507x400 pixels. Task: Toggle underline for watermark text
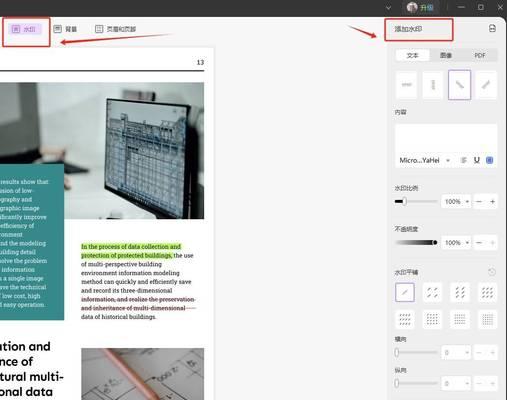point(477,160)
